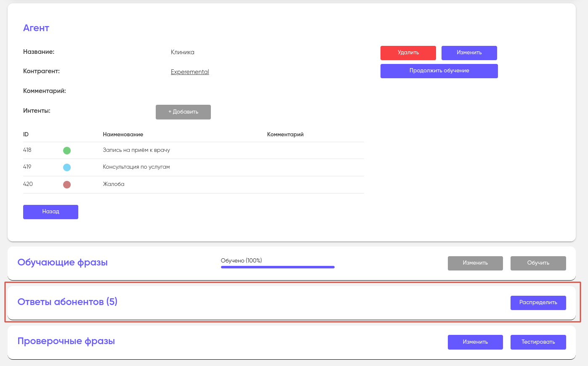Click the Назад button
This screenshot has width=588, height=366.
51,212
